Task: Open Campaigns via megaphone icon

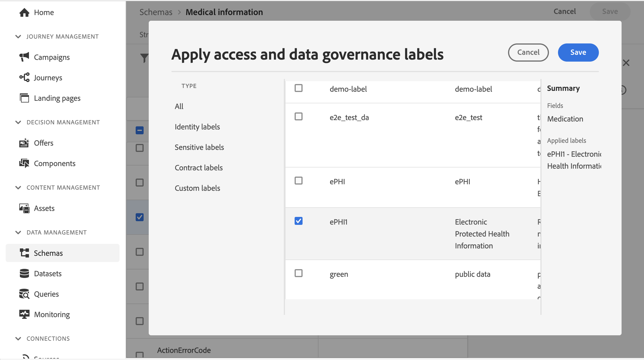Action: 24,57
